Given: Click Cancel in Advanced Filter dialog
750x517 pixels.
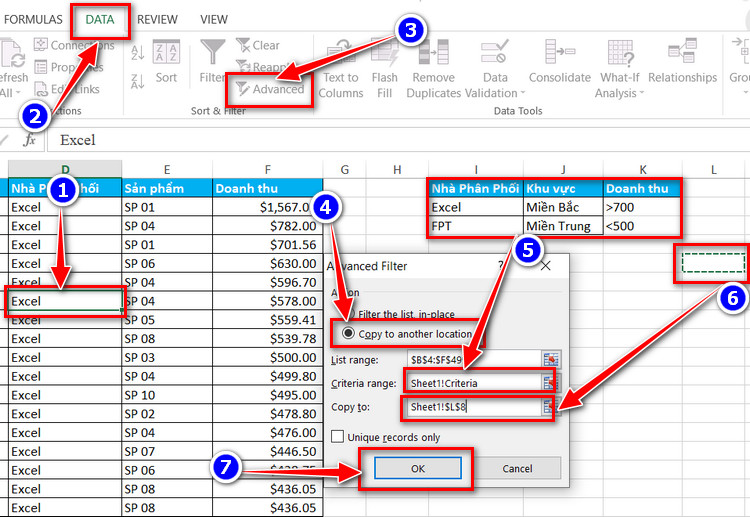Looking at the screenshot, I should (517, 468).
